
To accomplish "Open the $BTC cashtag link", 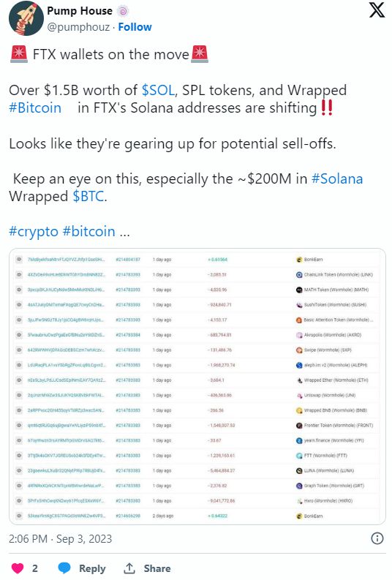I will click(x=88, y=197).
